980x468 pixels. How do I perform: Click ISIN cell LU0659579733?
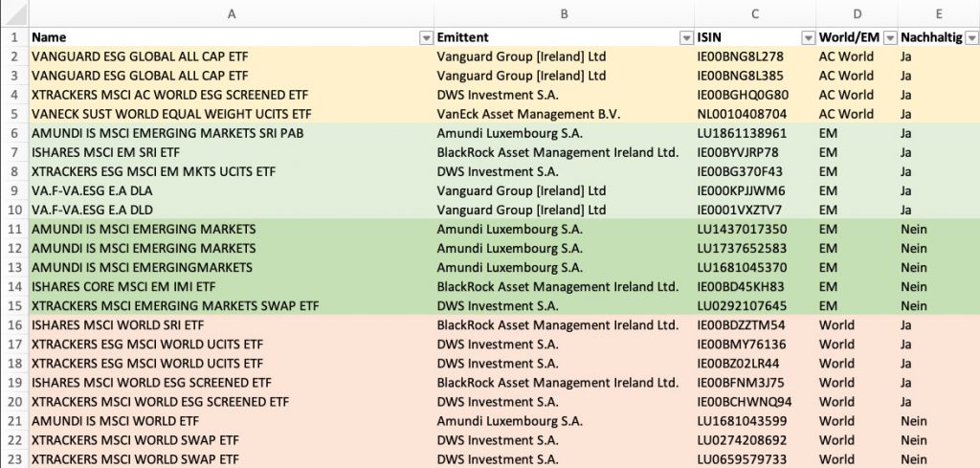point(755,459)
